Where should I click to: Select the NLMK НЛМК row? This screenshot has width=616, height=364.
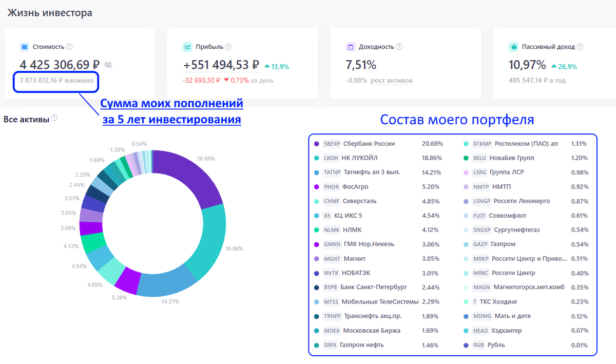pos(379,230)
